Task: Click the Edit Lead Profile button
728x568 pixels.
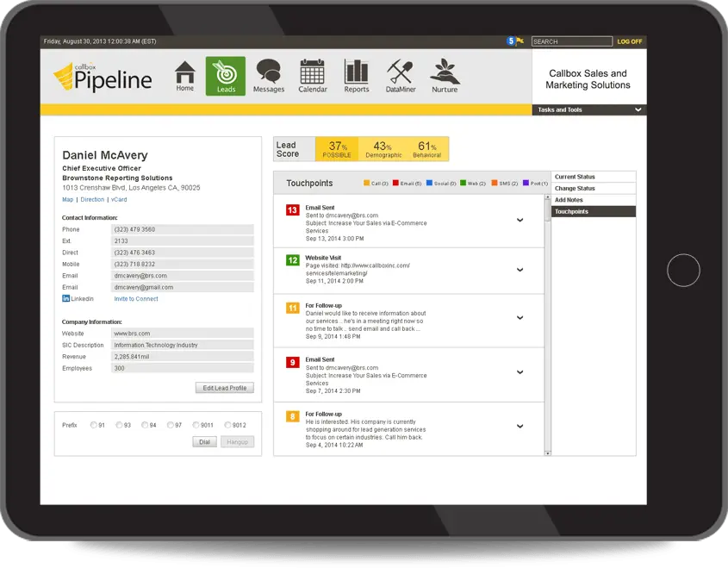Action: tap(225, 388)
